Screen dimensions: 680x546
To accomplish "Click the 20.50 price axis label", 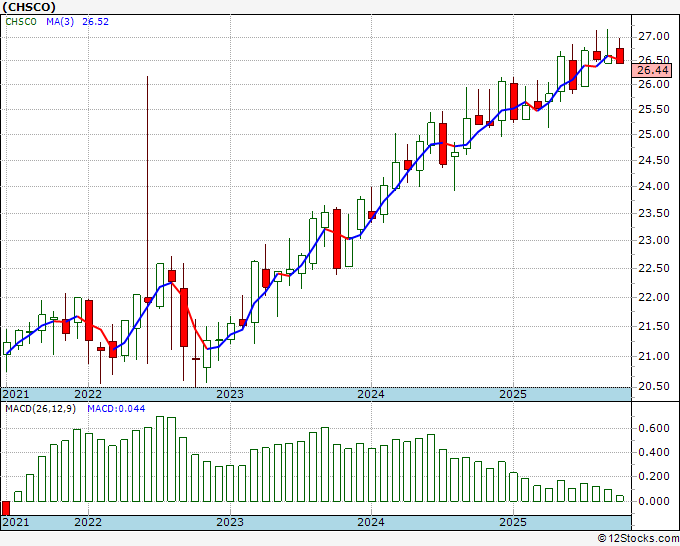I will click(654, 386).
